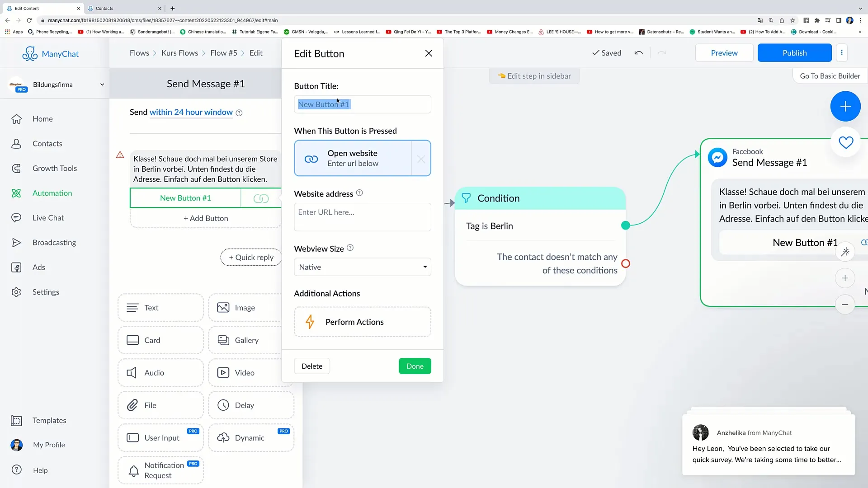
Task: Click the Growth Tools sidebar icon
Action: coord(16,168)
